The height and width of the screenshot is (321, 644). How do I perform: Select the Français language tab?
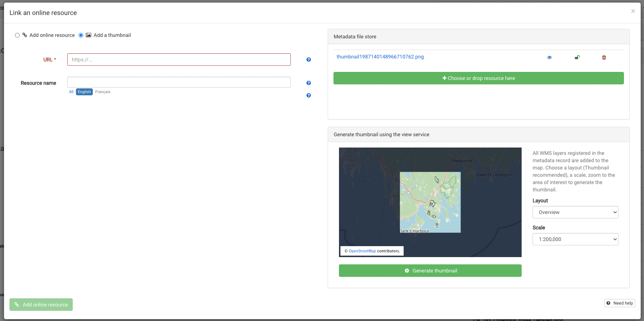click(x=103, y=92)
